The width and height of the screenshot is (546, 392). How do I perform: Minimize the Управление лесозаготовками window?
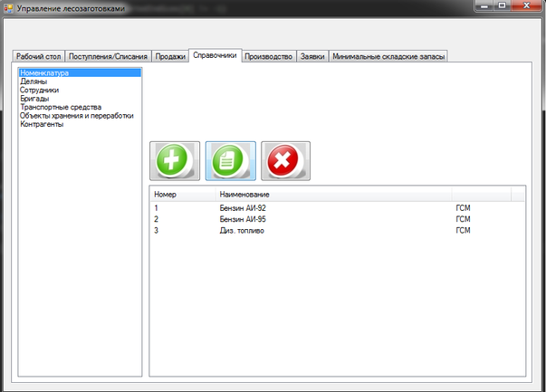(484, 5)
